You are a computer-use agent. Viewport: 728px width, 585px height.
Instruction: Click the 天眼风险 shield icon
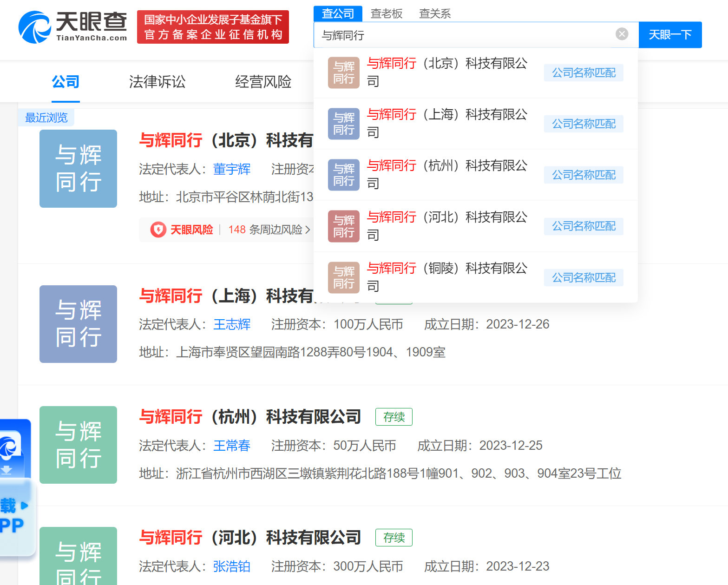tap(158, 230)
